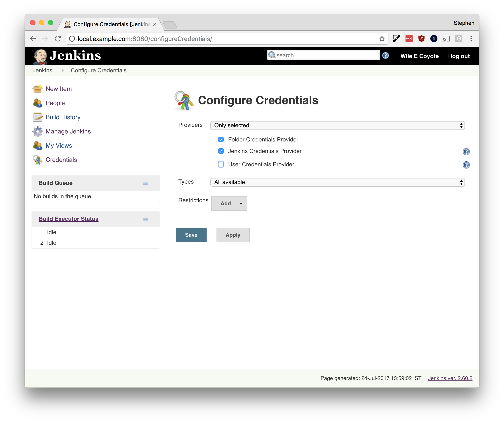Screen dimensions: 504x423
Task: Click the search input field
Action: (x=323, y=55)
